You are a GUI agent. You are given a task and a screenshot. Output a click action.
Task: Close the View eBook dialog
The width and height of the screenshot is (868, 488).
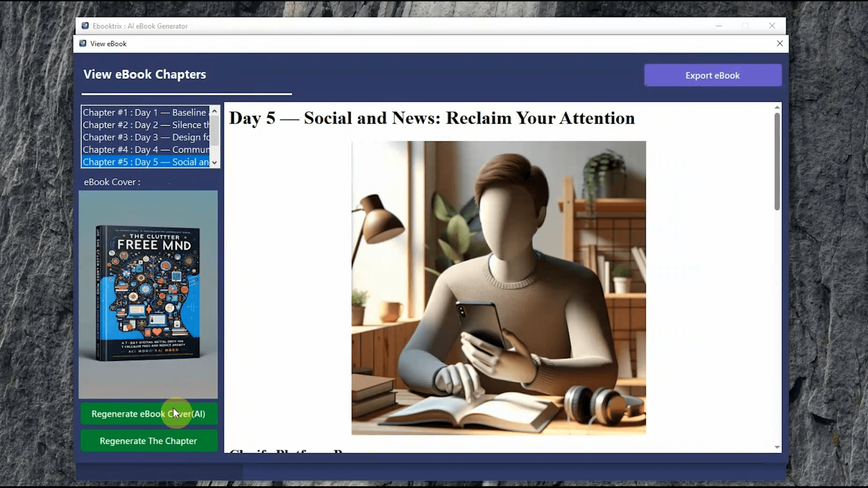tap(780, 43)
